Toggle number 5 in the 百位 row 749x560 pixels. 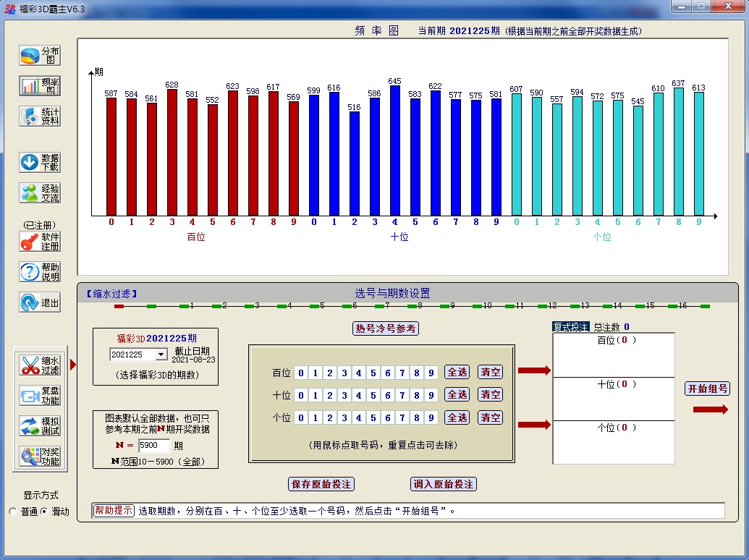click(x=373, y=373)
